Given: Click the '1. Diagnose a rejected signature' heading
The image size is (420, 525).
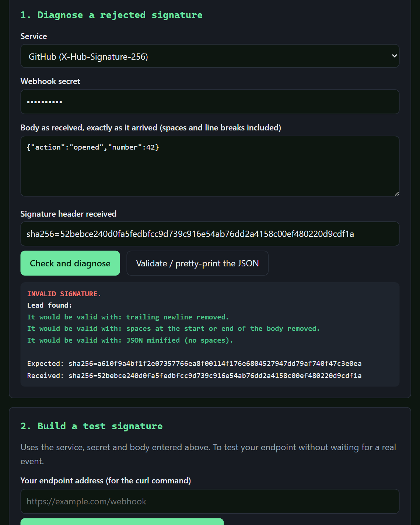Looking at the screenshot, I should pyautogui.click(x=111, y=15).
